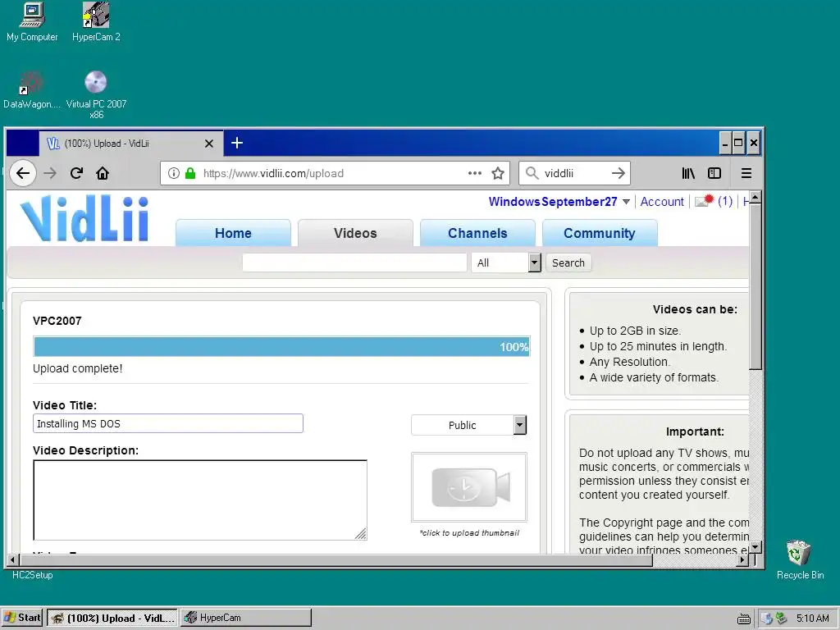Click the Upload complete! status text

tap(78, 368)
